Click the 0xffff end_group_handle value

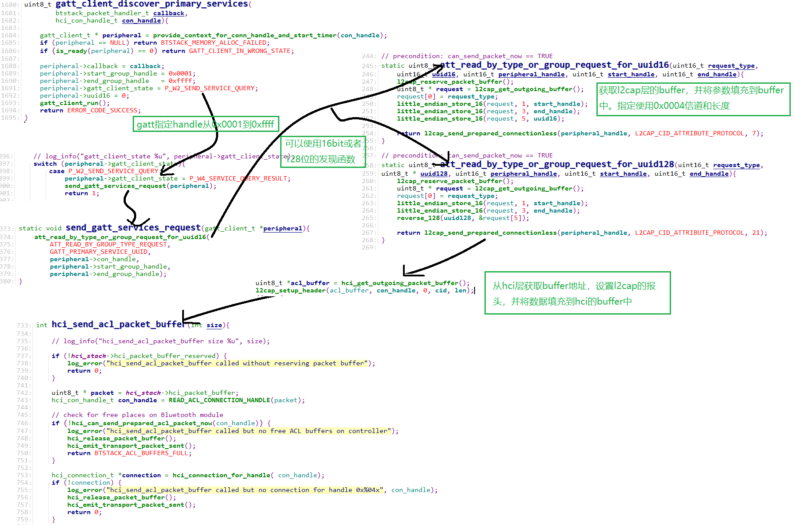[180, 81]
